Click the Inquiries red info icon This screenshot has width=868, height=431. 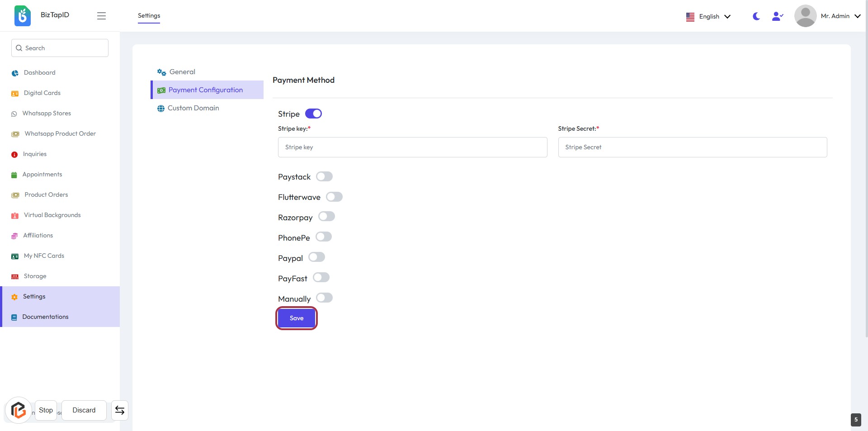click(x=14, y=154)
